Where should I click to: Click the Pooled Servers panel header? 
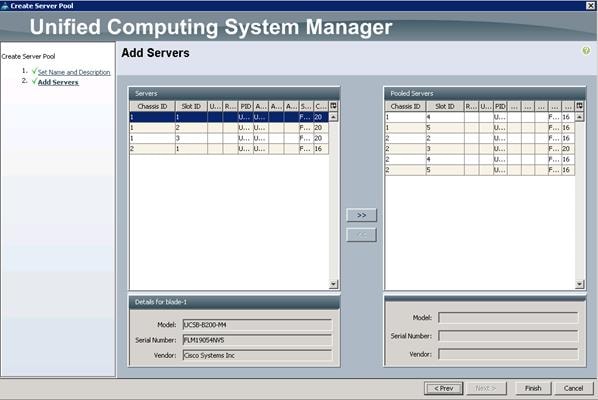484,93
